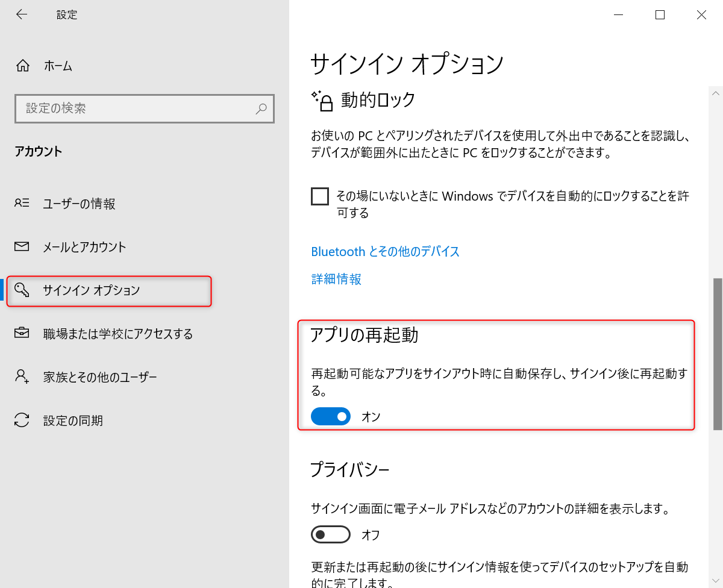This screenshot has height=588, width=723.
Task: Select the user silhouette icon for ユーザーの情報
Action: [23, 204]
